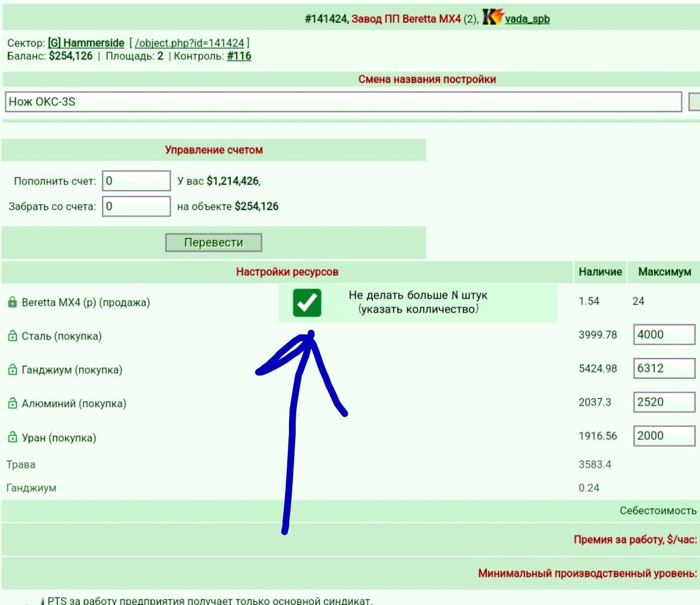
Task: Open the [G] Hammerside sector link
Action: click(x=86, y=43)
